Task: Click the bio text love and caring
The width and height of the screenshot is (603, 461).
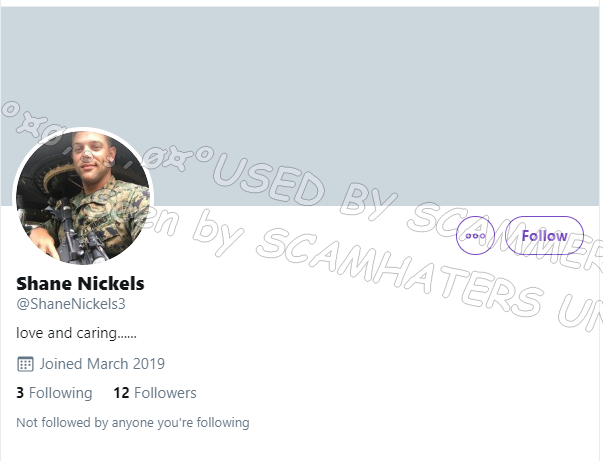Action: click(76, 332)
